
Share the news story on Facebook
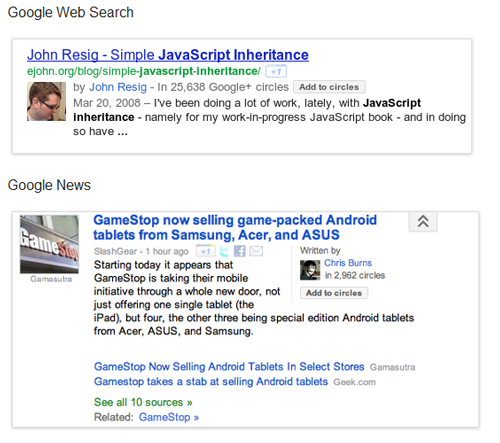coord(240,251)
